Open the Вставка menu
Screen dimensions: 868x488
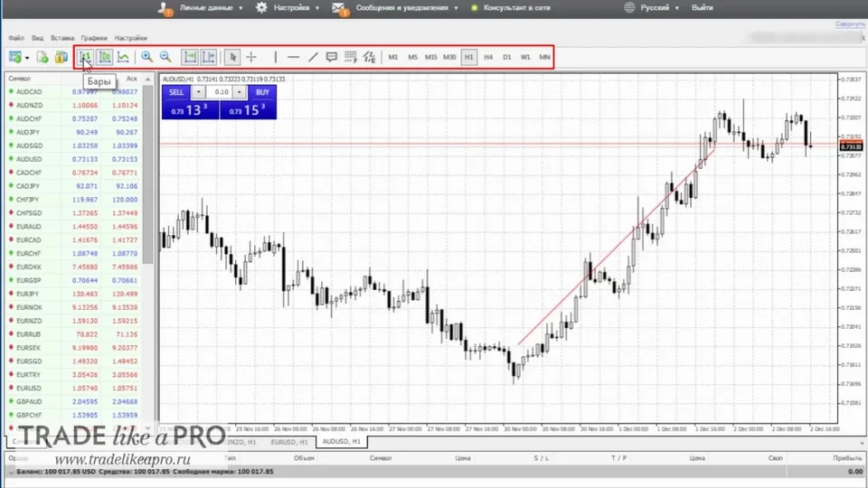[x=62, y=38]
